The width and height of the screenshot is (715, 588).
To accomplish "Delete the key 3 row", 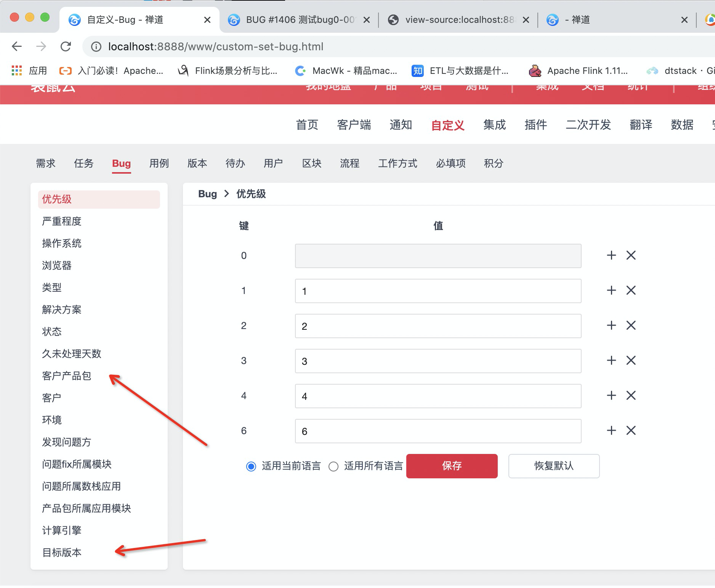I will pyautogui.click(x=631, y=360).
